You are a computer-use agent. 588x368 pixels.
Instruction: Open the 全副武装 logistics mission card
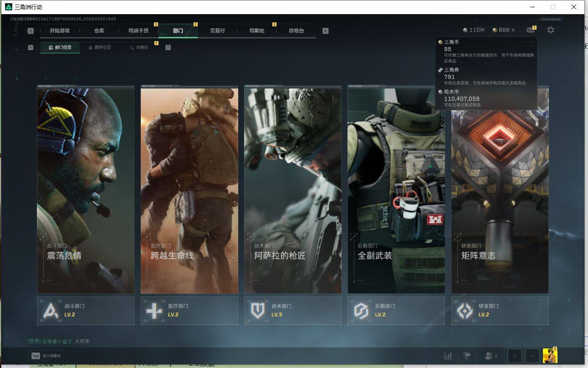tap(396, 190)
